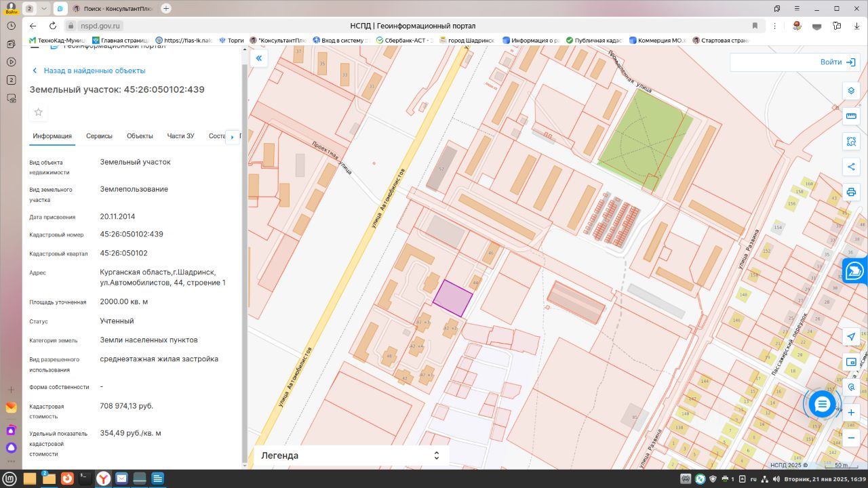The height and width of the screenshot is (488, 868).
Task: Collapse the left information panel
Action: 258,59
